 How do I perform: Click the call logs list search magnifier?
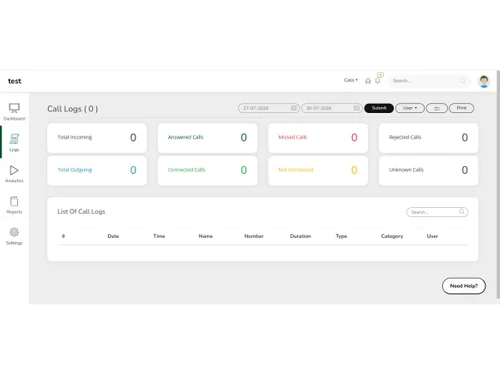pos(462,212)
